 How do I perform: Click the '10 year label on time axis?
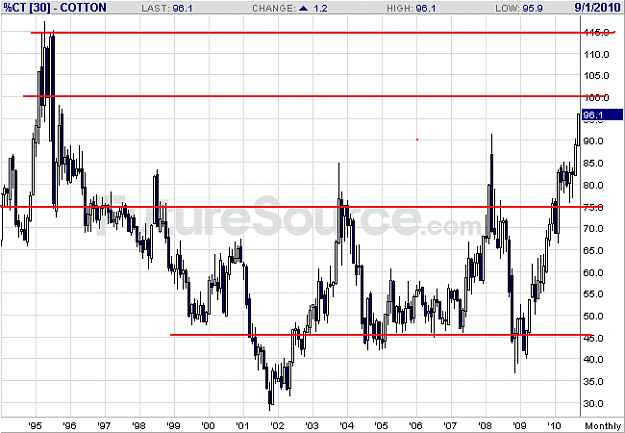click(554, 425)
